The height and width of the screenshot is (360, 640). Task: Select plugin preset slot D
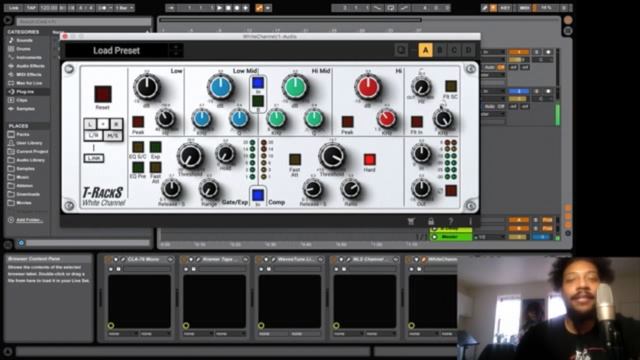point(469,50)
